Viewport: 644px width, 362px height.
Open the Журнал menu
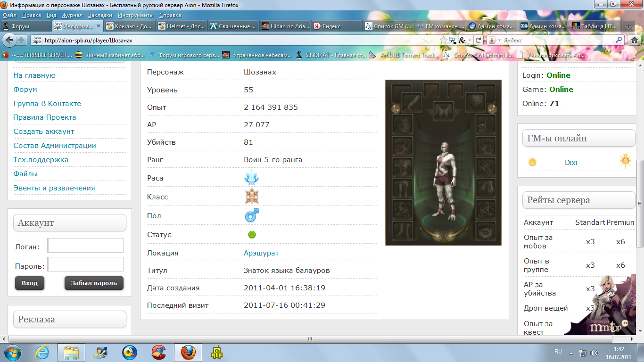(x=72, y=15)
